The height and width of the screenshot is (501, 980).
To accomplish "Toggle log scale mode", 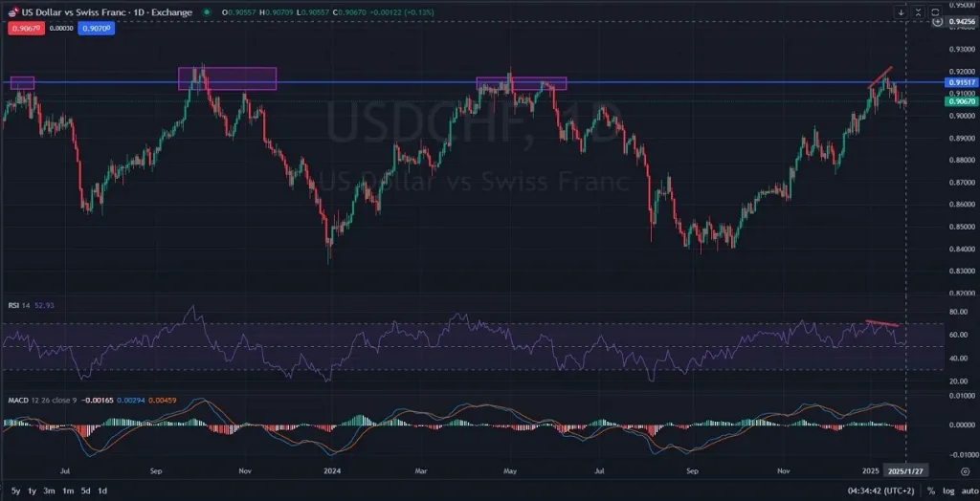I will point(948,490).
